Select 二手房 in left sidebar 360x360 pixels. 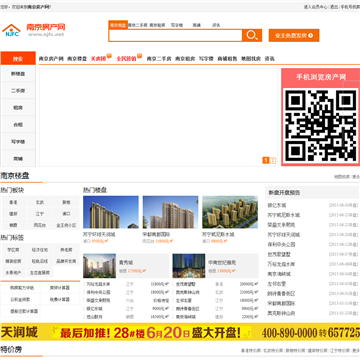(x=18, y=91)
